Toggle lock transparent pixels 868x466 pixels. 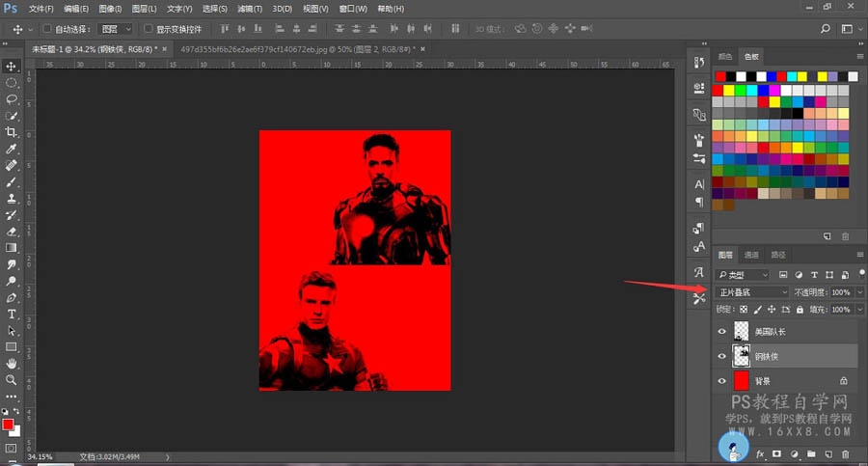coord(744,309)
